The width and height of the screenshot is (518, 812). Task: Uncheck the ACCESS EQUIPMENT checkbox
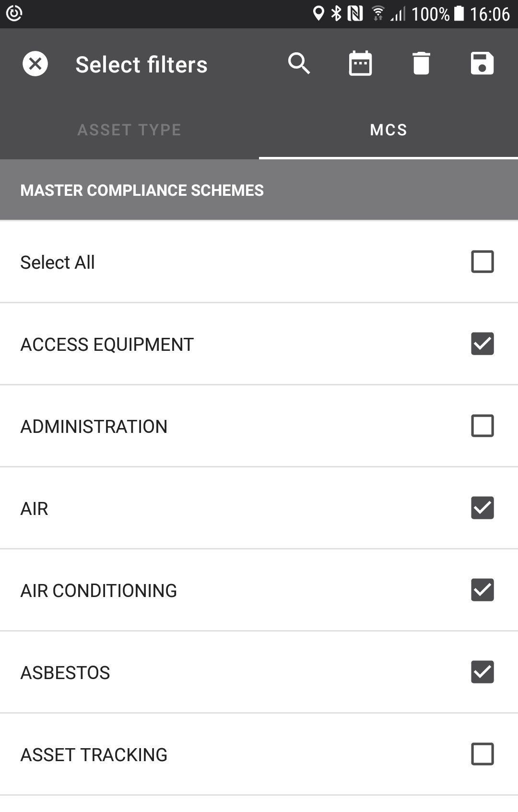[483, 344]
